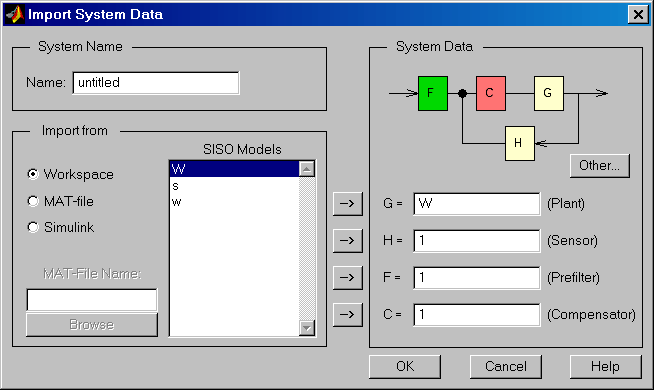
Task: Click the C compensator input field
Action: (x=477, y=315)
